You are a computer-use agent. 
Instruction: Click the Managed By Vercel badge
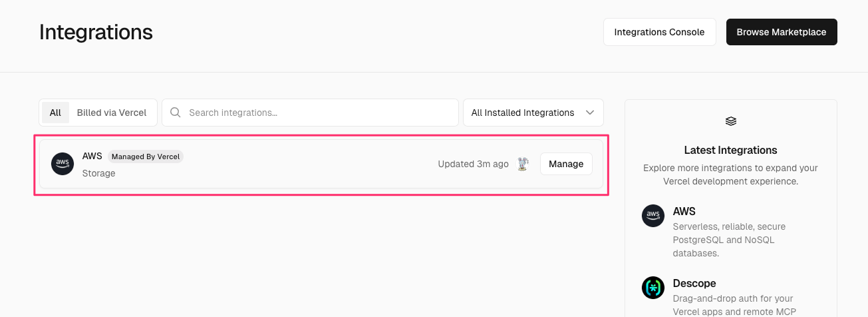(146, 157)
